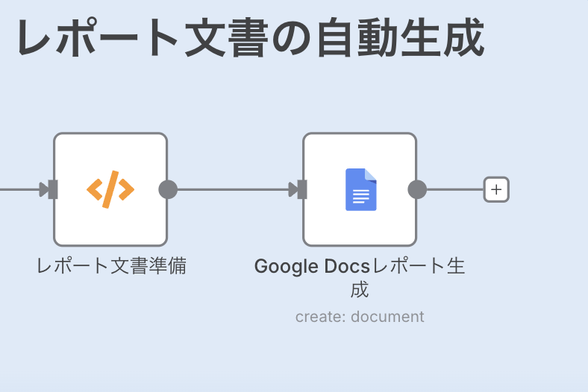This screenshot has height=392, width=588.
Task: Click blank area right of the sticky title
Action: point(537,39)
